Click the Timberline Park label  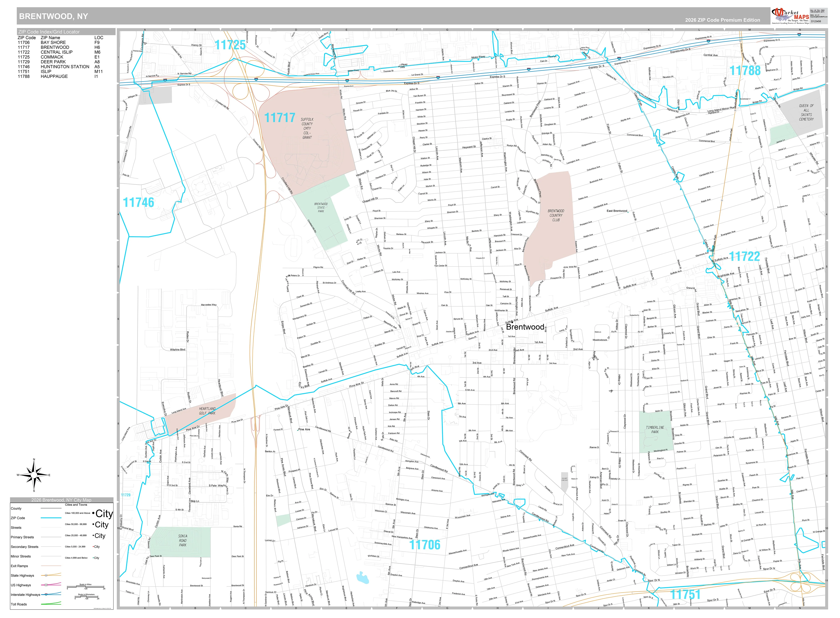[x=655, y=430]
